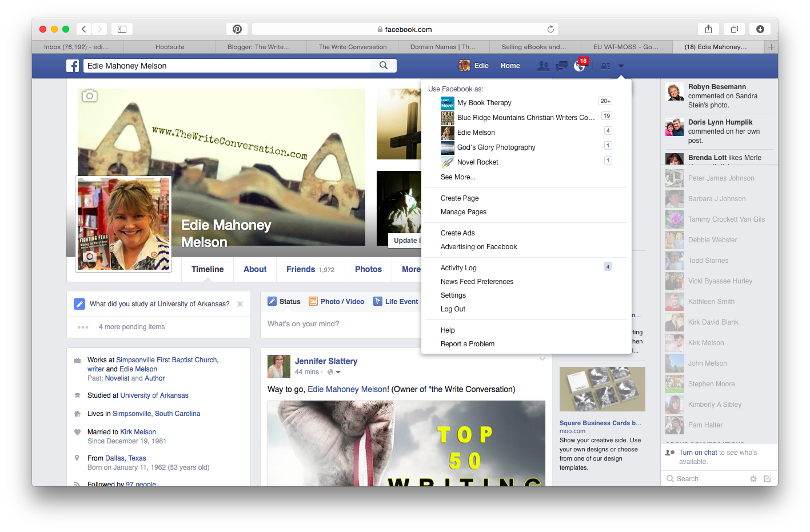Switch to The Write Conversation browser tab
This screenshot has width=810, height=532.
tap(353, 47)
